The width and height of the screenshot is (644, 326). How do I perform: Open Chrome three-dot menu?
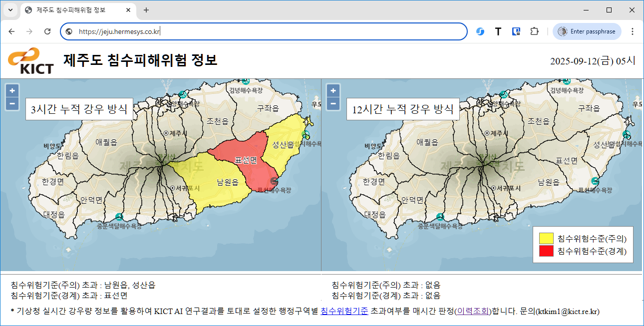point(632,31)
